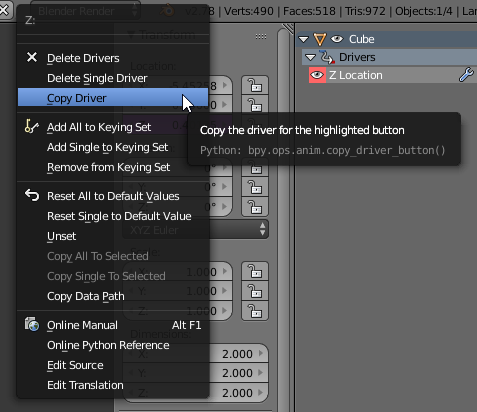
Task: Click the Blender logo icon in header
Action: click(x=167, y=11)
